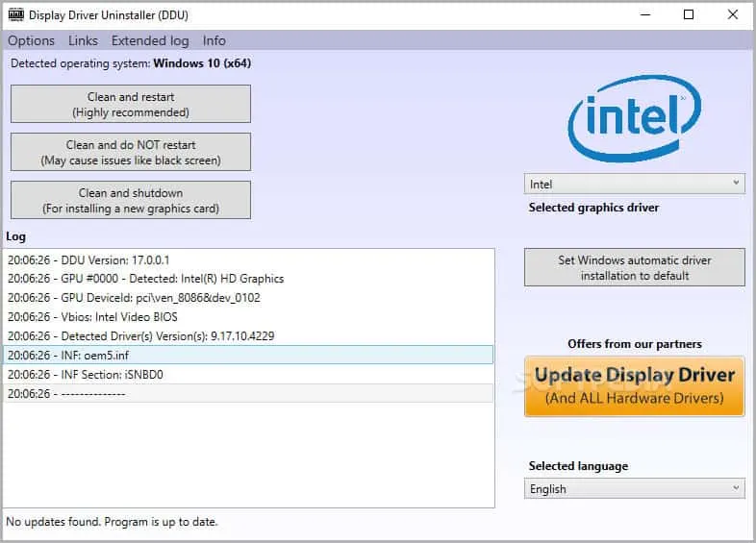Open the Intel graphics driver dropdown
The image size is (756, 543).
coord(635,185)
